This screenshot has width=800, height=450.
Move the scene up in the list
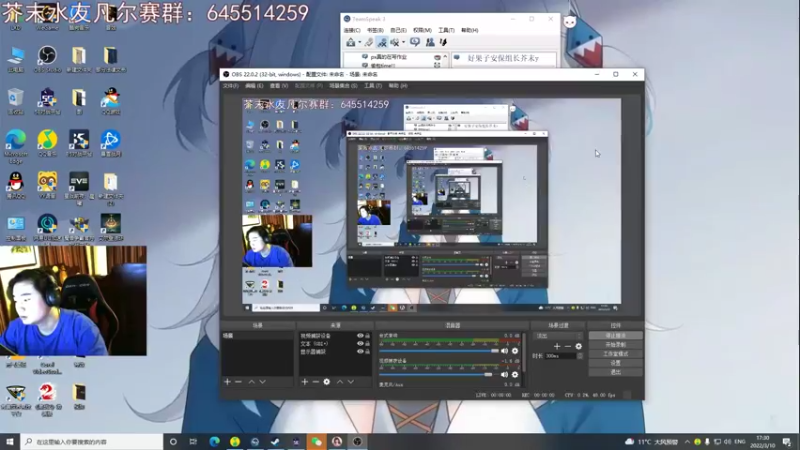click(252, 382)
